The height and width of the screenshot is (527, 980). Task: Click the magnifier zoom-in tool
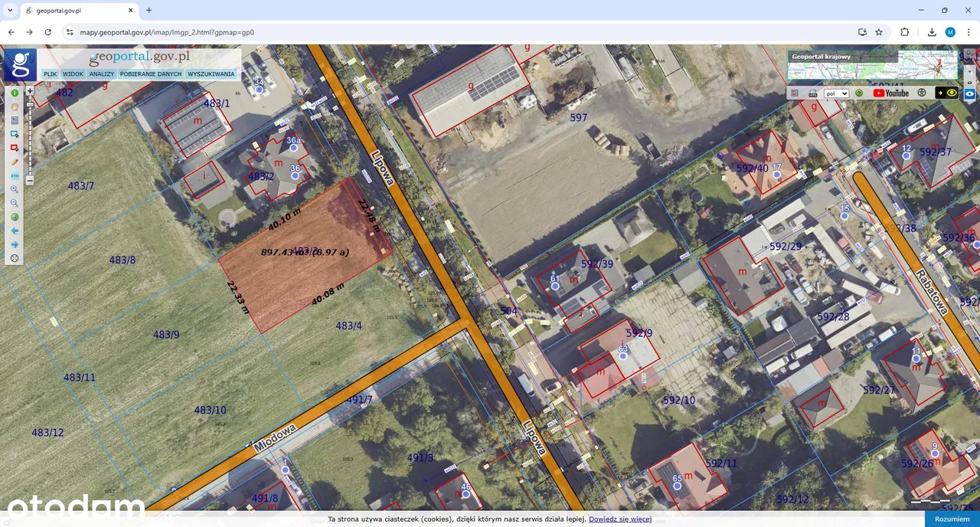pos(15,189)
